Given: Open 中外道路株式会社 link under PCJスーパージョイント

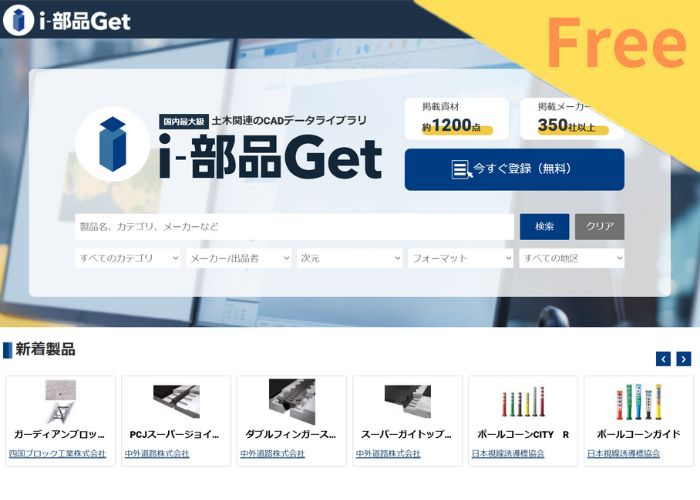Looking at the screenshot, I should coord(157,454).
